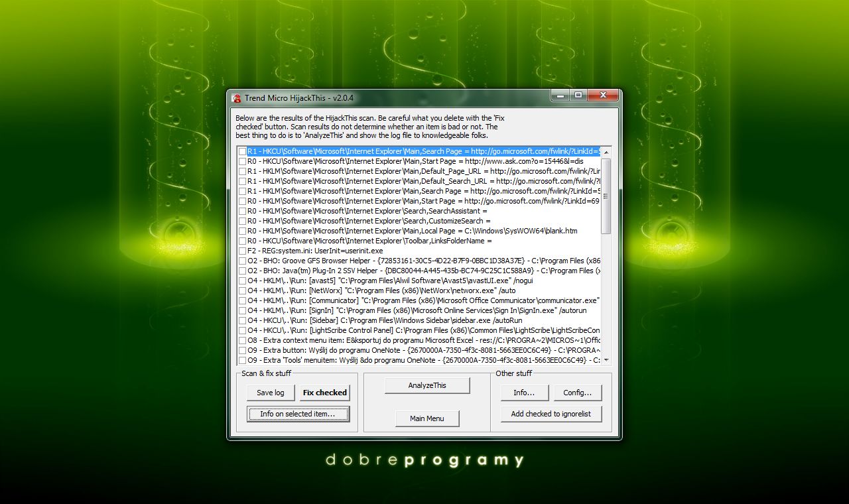Maximize the HijackThis window
Image resolution: width=849 pixels, height=504 pixels.
[x=578, y=95]
